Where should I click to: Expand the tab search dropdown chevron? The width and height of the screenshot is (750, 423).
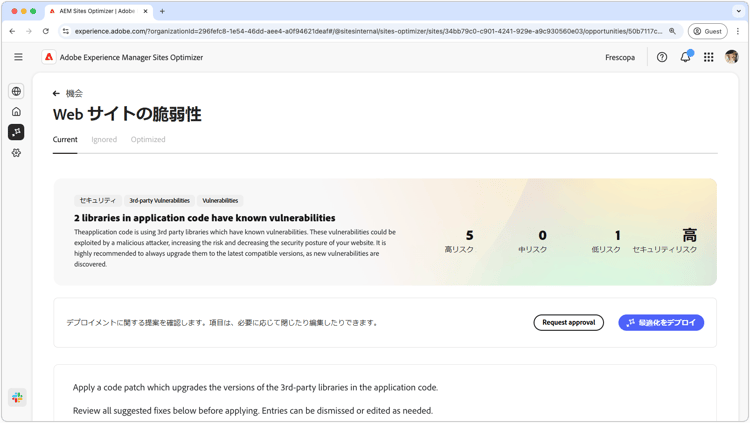738,11
